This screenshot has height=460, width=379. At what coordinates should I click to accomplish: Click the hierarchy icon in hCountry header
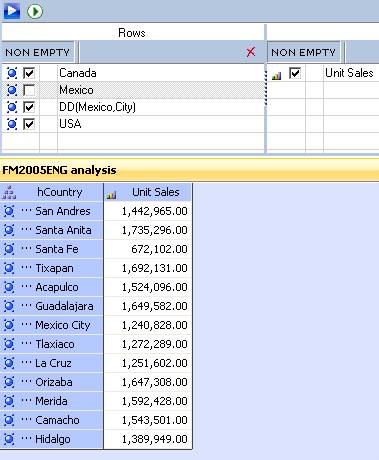click(x=9, y=192)
